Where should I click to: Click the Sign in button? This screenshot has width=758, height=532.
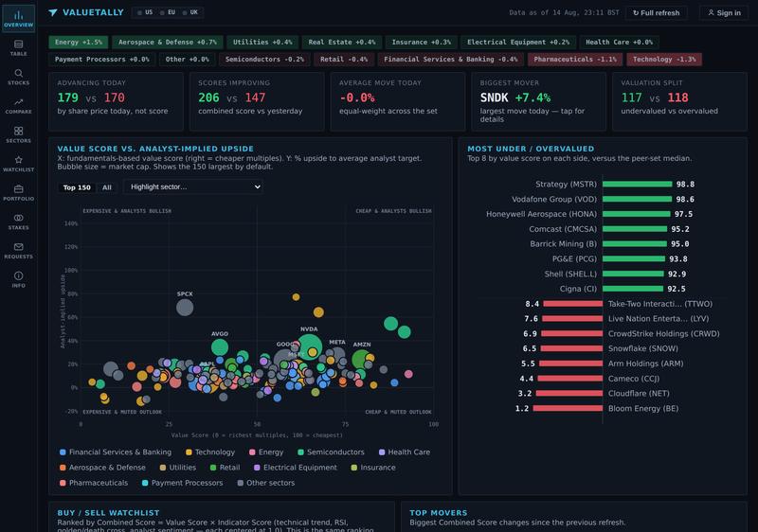pyautogui.click(x=724, y=13)
